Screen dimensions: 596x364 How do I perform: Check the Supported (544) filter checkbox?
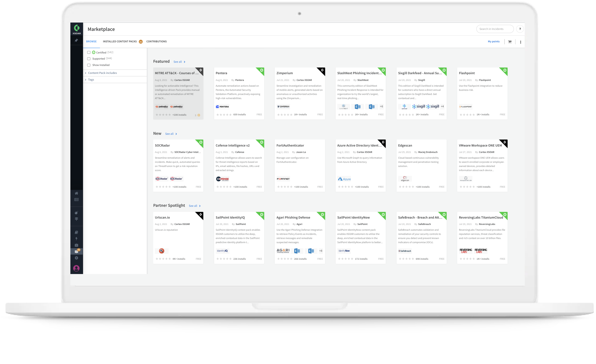pyautogui.click(x=89, y=58)
